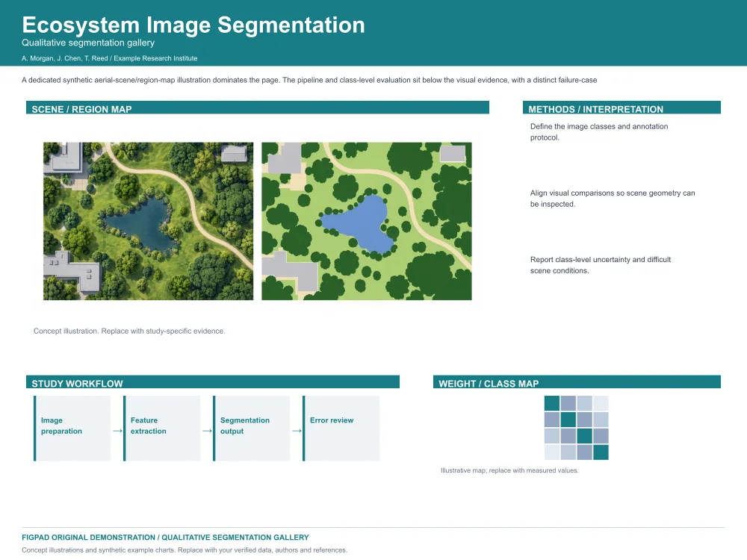Click the segmented region map image
This screenshot has width=747, height=560.
point(366,221)
